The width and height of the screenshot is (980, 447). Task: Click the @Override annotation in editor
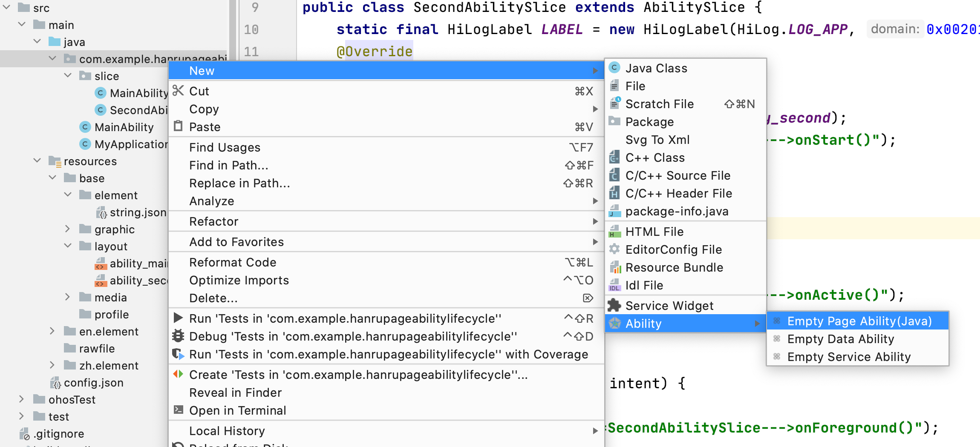375,52
